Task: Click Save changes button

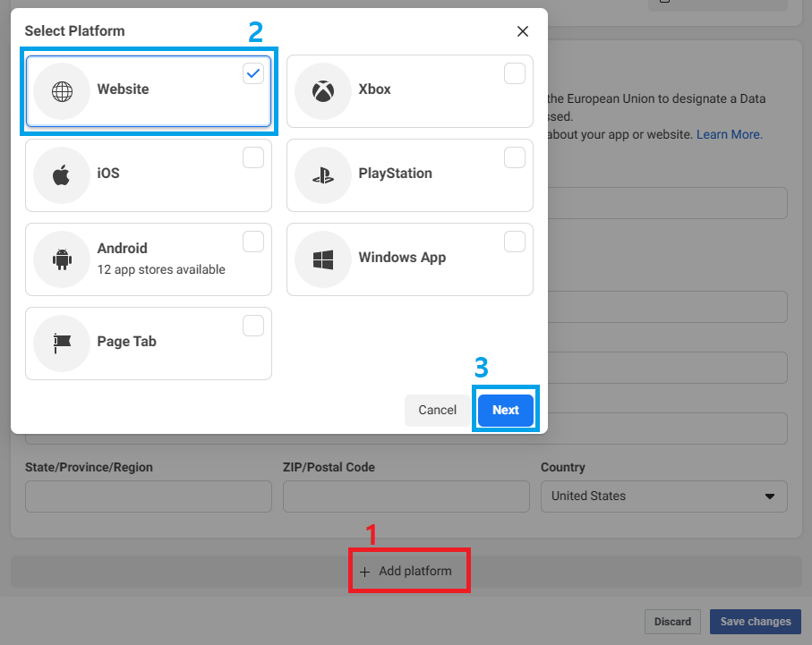Action: [756, 622]
